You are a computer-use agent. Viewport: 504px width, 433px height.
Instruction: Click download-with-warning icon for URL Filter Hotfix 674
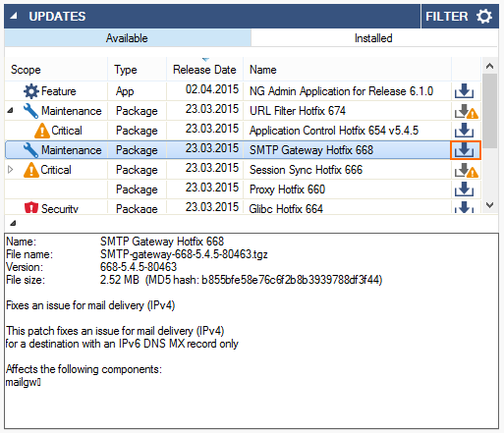466,111
